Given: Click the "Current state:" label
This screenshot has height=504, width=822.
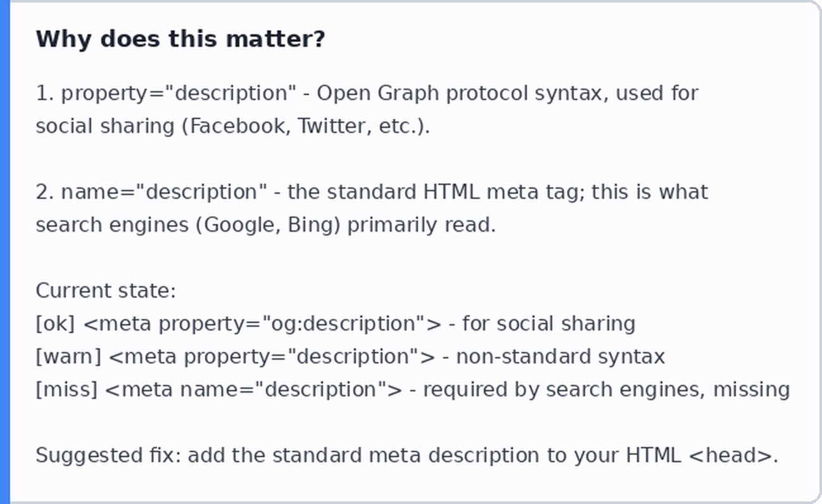Looking at the screenshot, I should pyautogui.click(x=106, y=291).
